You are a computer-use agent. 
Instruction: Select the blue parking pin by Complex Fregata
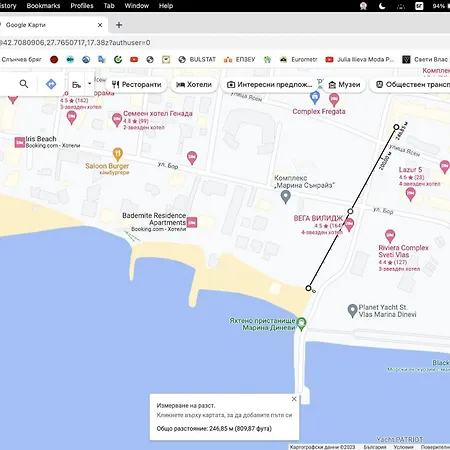tap(315, 97)
